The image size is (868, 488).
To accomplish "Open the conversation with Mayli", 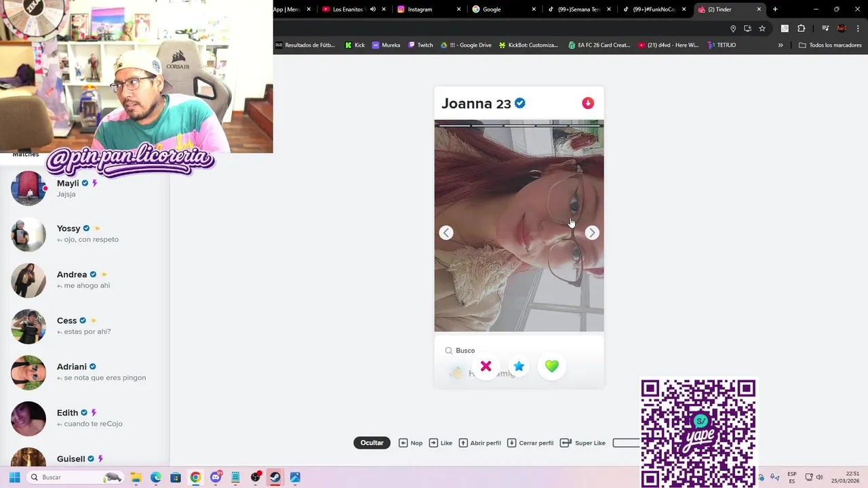I will coord(85,188).
